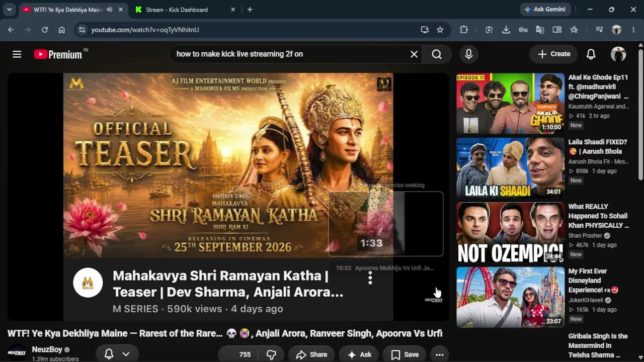Open the Extensions puzzle menu
Viewport: 644px width, 362px height.
464,30
